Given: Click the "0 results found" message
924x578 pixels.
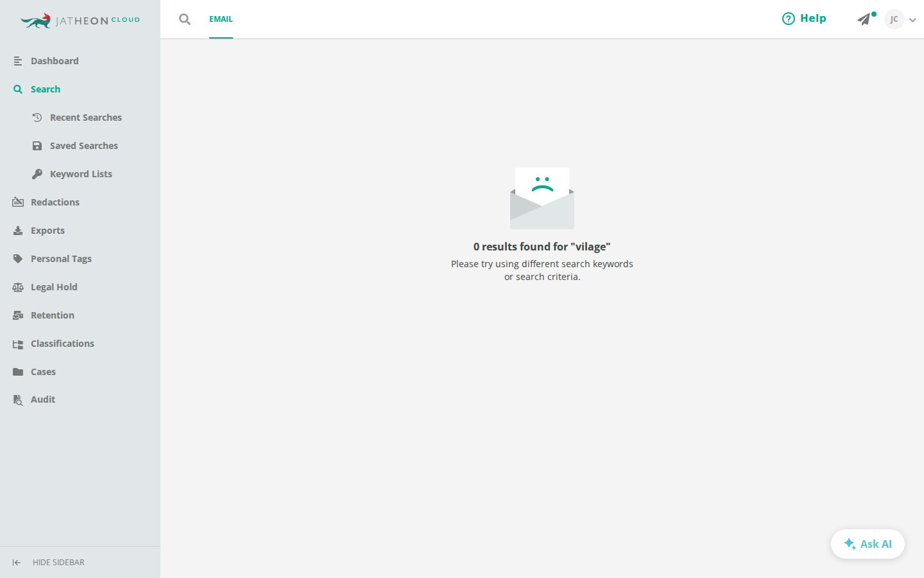Looking at the screenshot, I should click(x=542, y=247).
